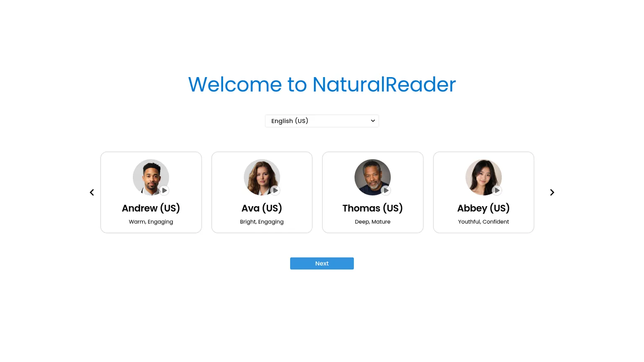Play Thomas (US) voice sample
Screen dimensions: 644x362
pos(386,190)
